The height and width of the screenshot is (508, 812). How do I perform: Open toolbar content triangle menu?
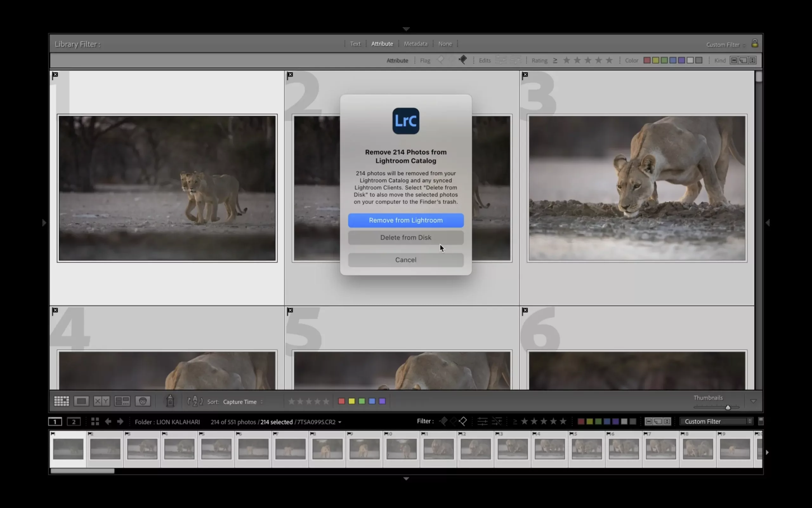753,401
